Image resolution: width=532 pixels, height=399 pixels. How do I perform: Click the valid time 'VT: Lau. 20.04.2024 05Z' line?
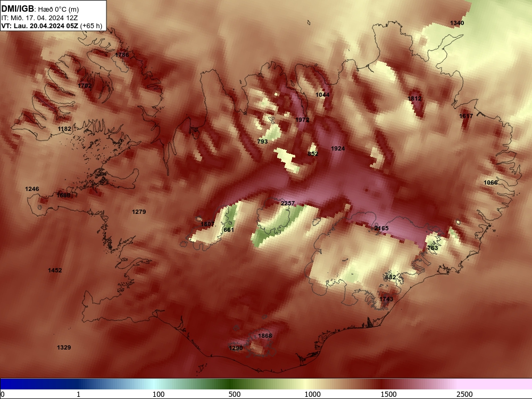click(40, 26)
